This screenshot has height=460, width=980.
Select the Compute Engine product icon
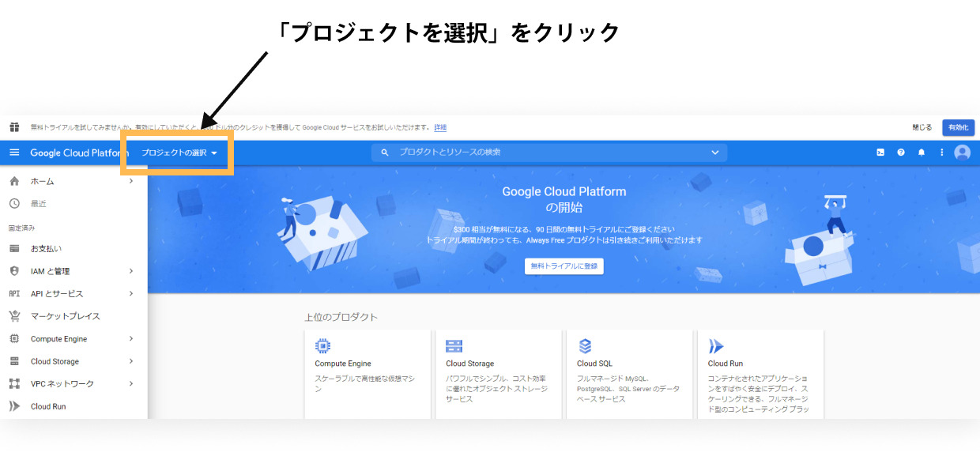pos(322,346)
